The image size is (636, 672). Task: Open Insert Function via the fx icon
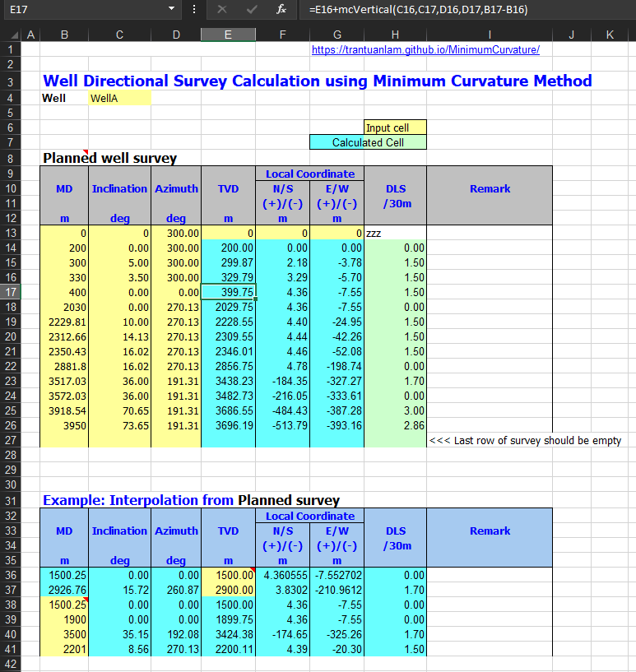[281, 9]
